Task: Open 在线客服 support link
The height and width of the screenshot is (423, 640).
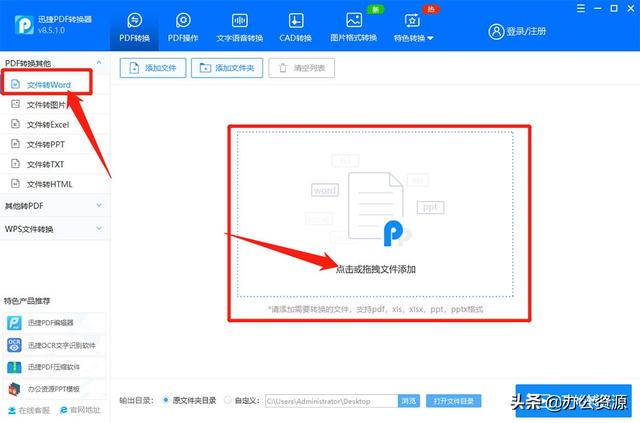Action: pos(29,410)
